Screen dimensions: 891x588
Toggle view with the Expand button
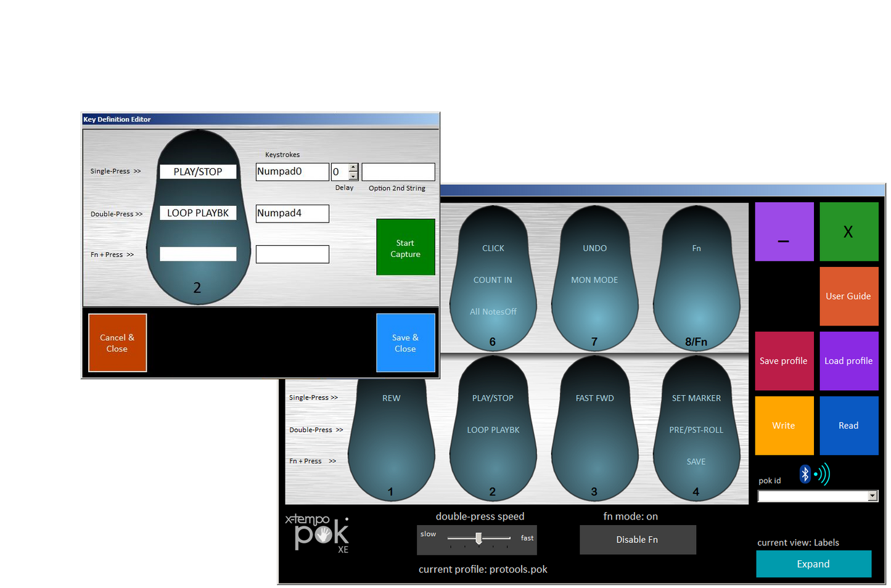[x=813, y=564]
